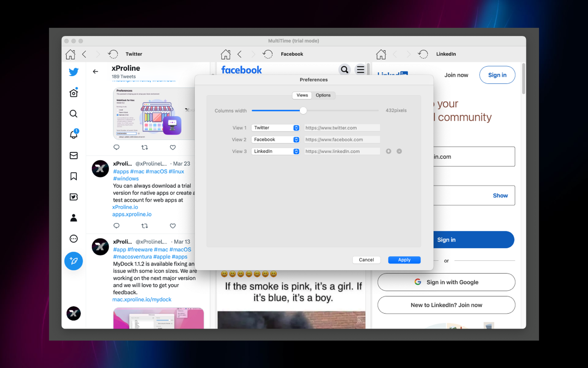Image resolution: width=588 pixels, height=368 pixels.
Task: Remove View 3 with the minus button
Action: (x=399, y=151)
